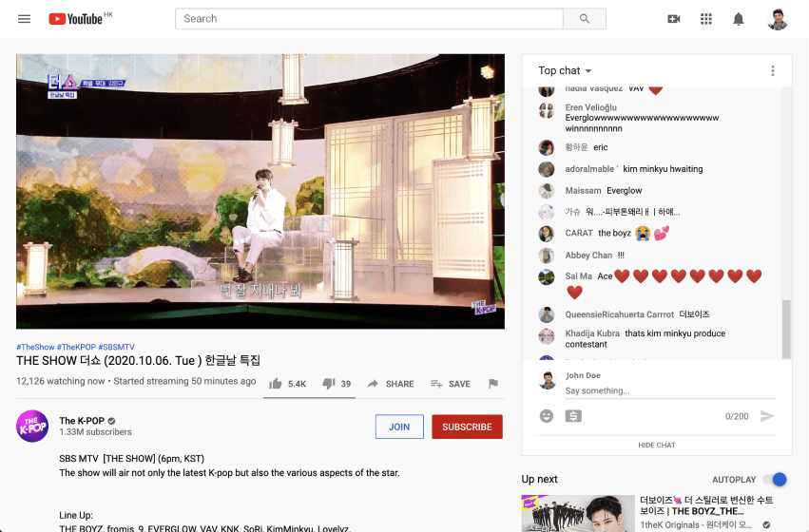Image resolution: width=809 pixels, height=532 pixels.
Task: Click Eren Velioğlu's chat avatar
Action: click(547, 110)
